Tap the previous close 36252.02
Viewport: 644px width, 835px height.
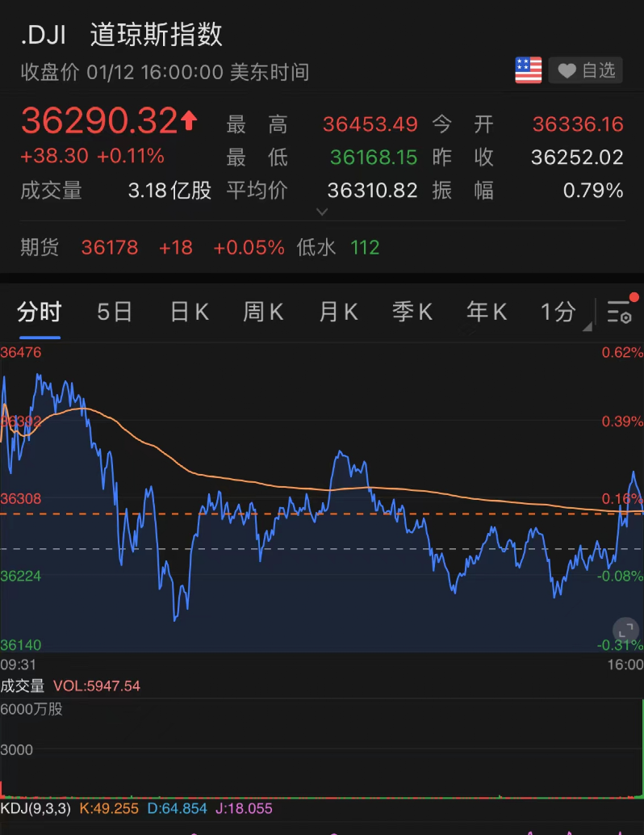point(578,157)
